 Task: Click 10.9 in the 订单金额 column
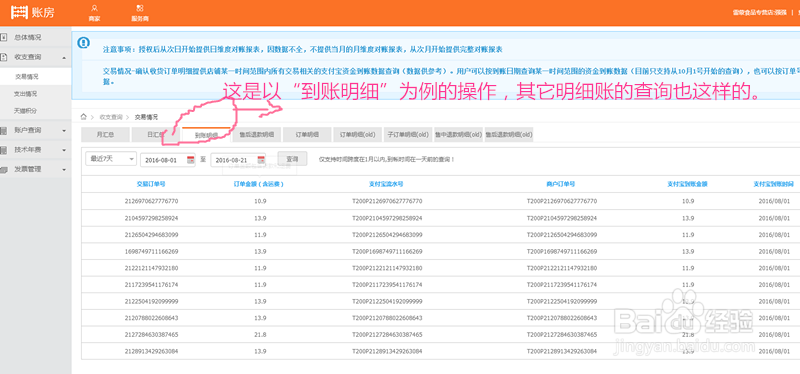[x=259, y=201]
